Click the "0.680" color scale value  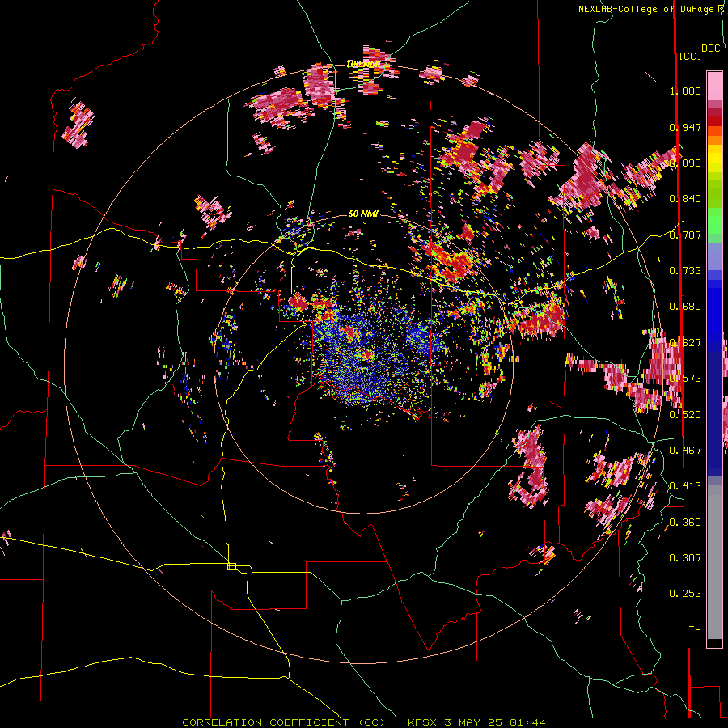pyautogui.click(x=685, y=307)
